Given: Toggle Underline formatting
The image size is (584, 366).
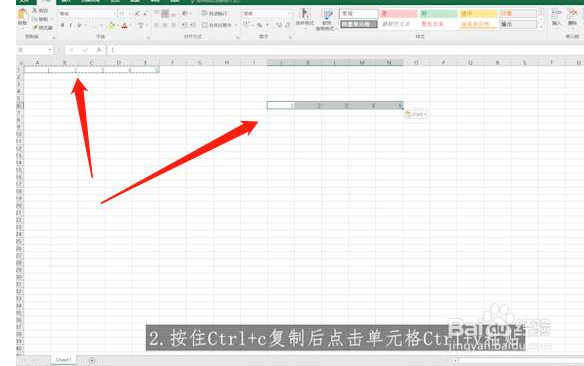Looking at the screenshot, I should pos(79,25).
